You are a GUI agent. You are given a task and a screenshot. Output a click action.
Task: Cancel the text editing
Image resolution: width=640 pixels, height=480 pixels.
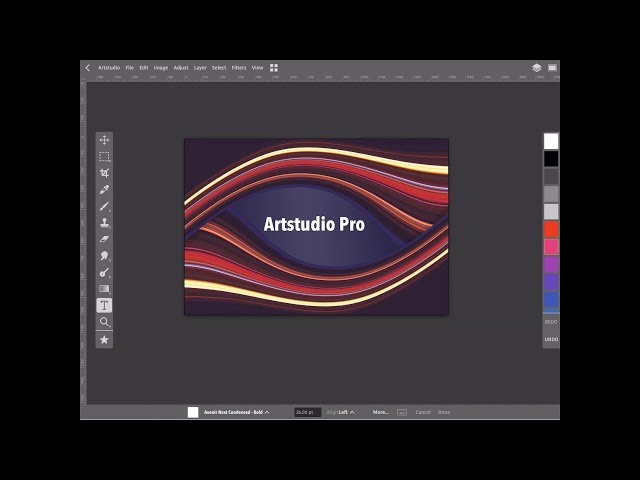click(423, 412)
